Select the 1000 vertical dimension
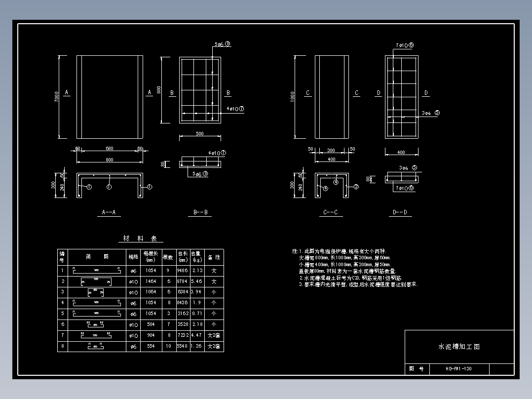The image size is (532, 399). coord(293,96)
